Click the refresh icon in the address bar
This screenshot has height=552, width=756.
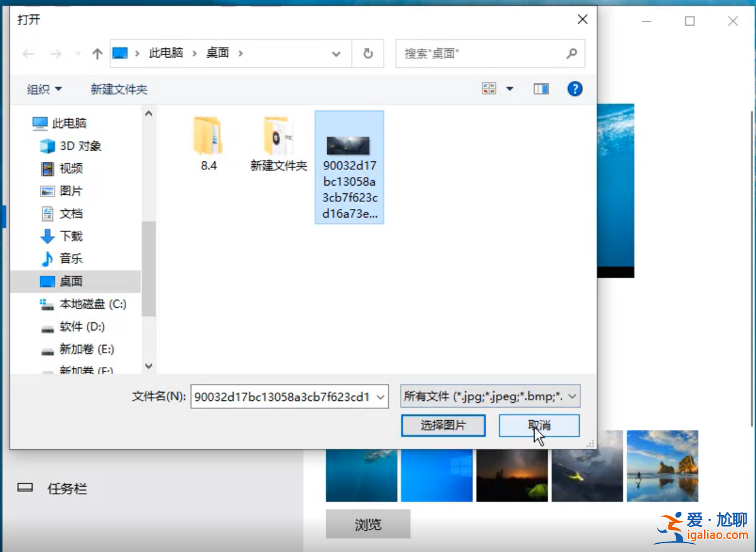click(x=368, y=53)
